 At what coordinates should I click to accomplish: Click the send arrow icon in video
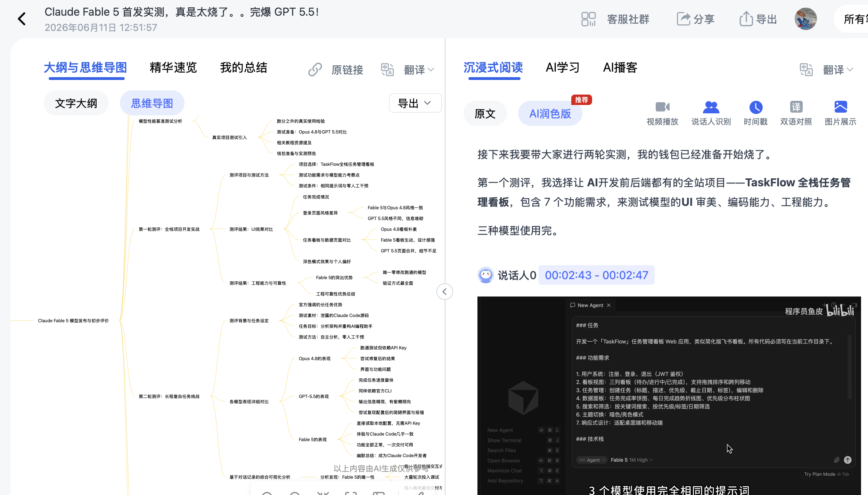coord(848,460)
